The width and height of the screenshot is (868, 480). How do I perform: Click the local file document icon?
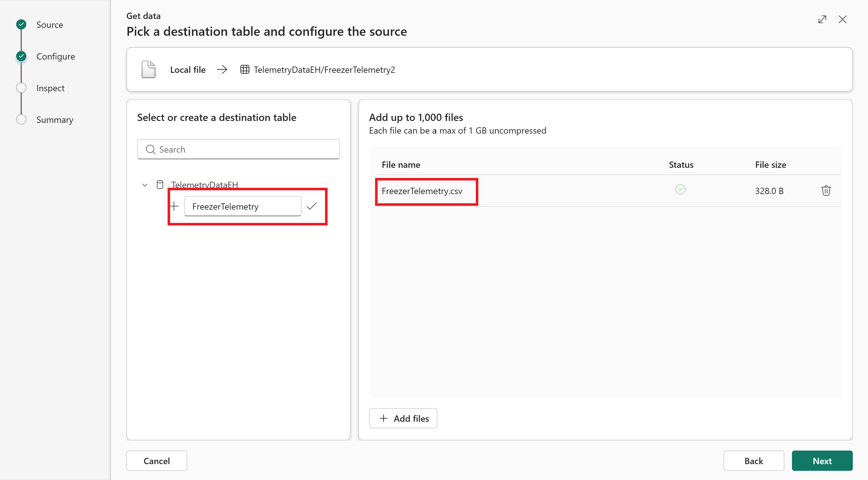click(149, 69)
